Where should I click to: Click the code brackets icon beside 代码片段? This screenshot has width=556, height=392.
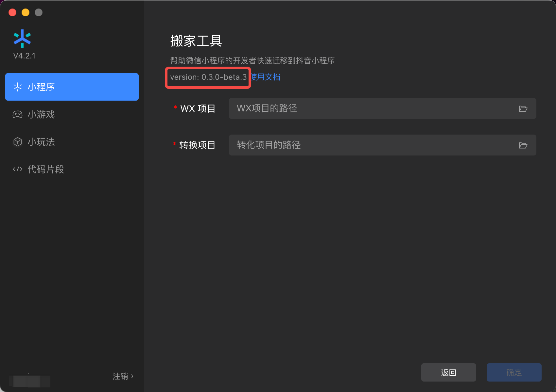[17, 169]
